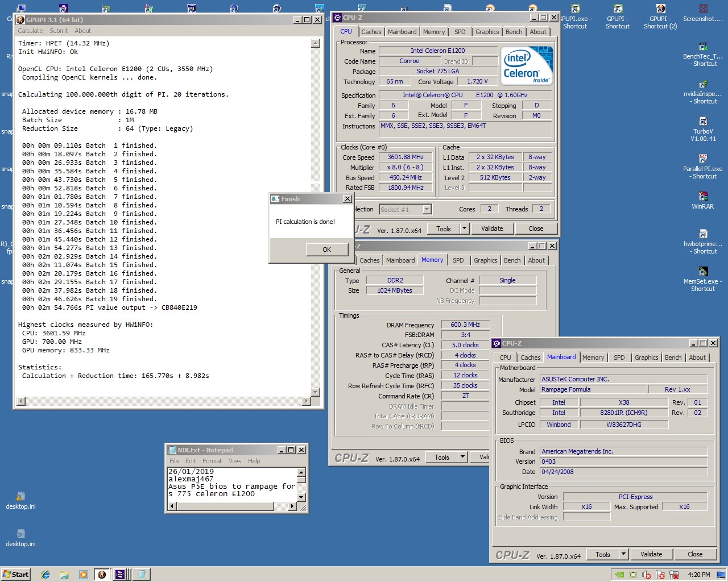This screenshot has height=582, width=728.
Task: Click the Rampage Formula model field
Action: click(593, 389)
